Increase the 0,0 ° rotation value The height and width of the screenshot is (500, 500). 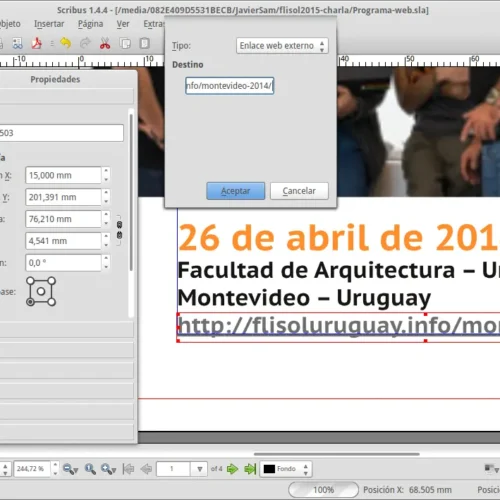106,259
